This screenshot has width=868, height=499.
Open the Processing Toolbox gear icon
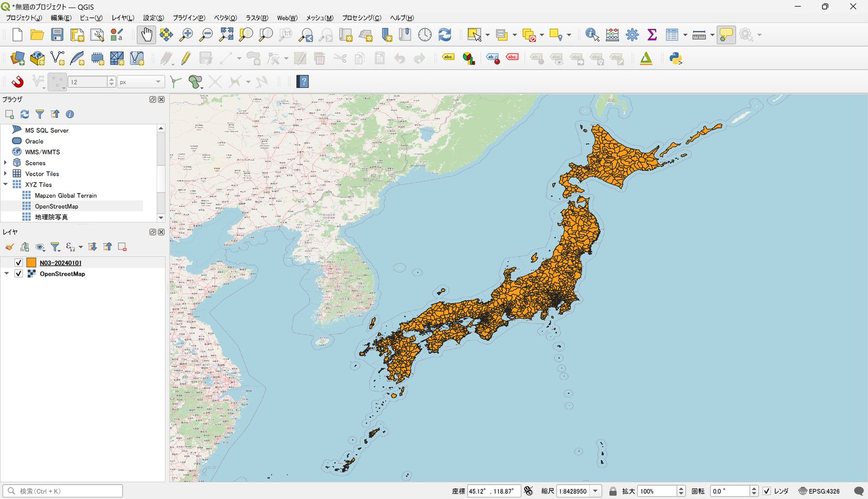point(632,35)
